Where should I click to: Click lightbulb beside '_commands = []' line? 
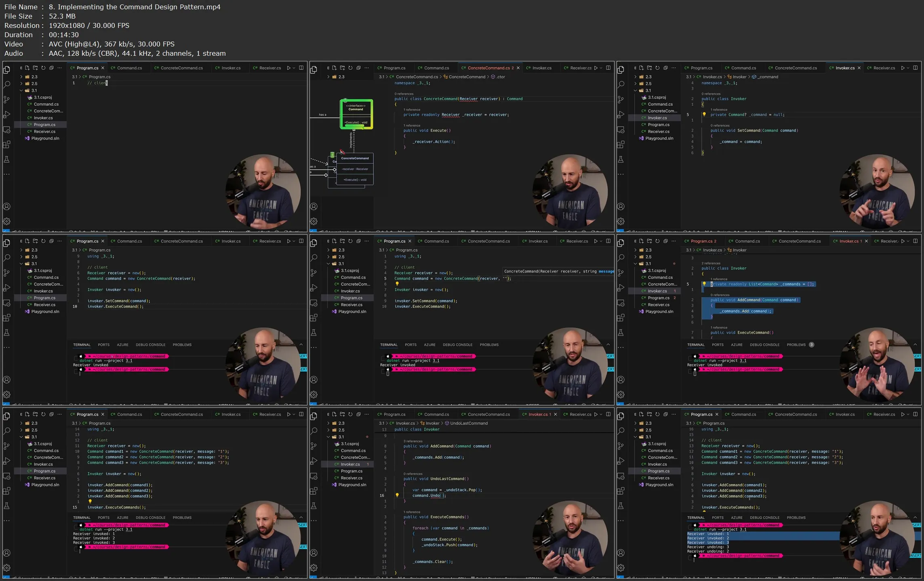tap(704, 284)
